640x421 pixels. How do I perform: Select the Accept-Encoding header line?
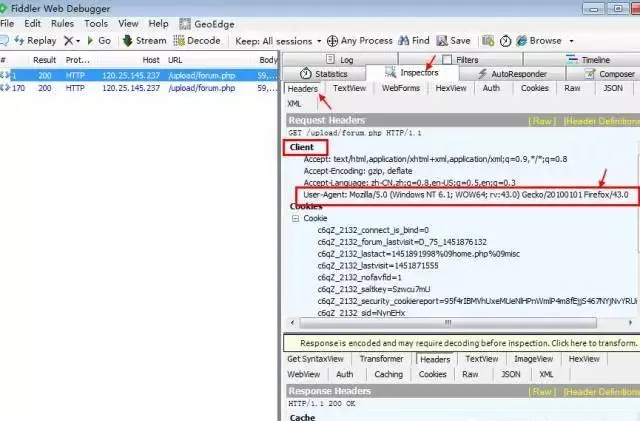pyautogui.click(x=358, y=171)
